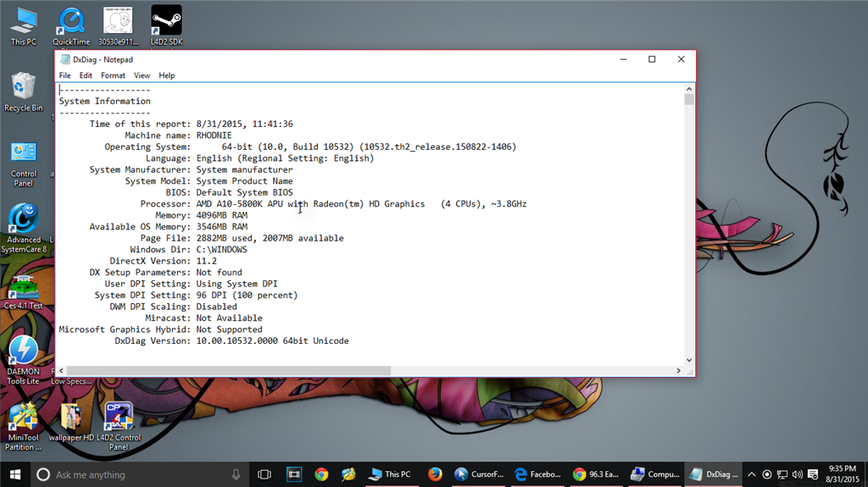Image resolution: width=868 pixels, height=487 pixels.
Task: Switch to CursorF... taskbar window
Action: (x=479, y=474)
